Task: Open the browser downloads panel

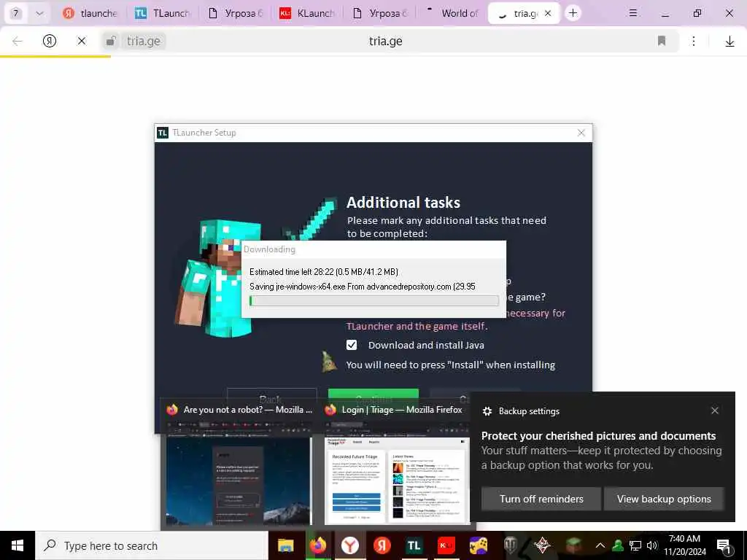Action: click(729, 42)
